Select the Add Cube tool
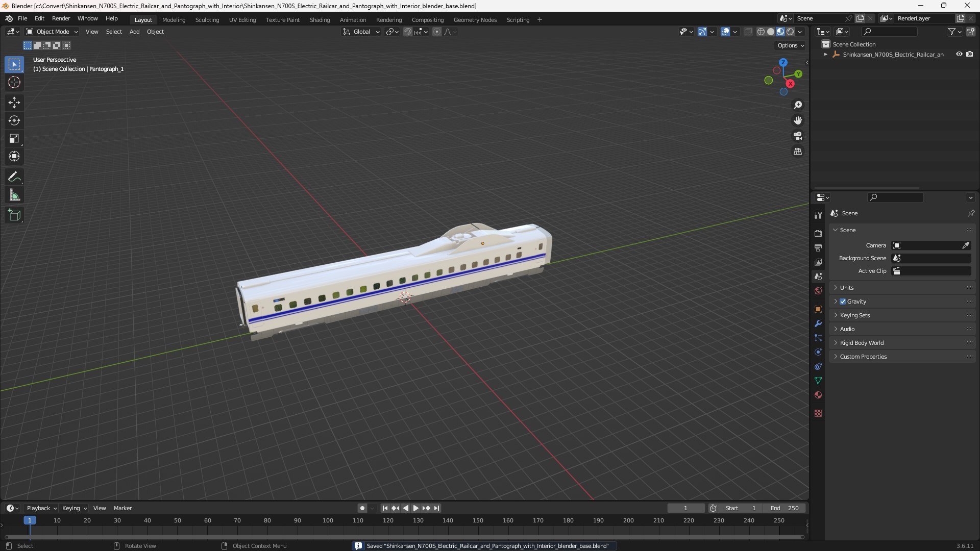 pyautogui.click(x=14, y=215)
